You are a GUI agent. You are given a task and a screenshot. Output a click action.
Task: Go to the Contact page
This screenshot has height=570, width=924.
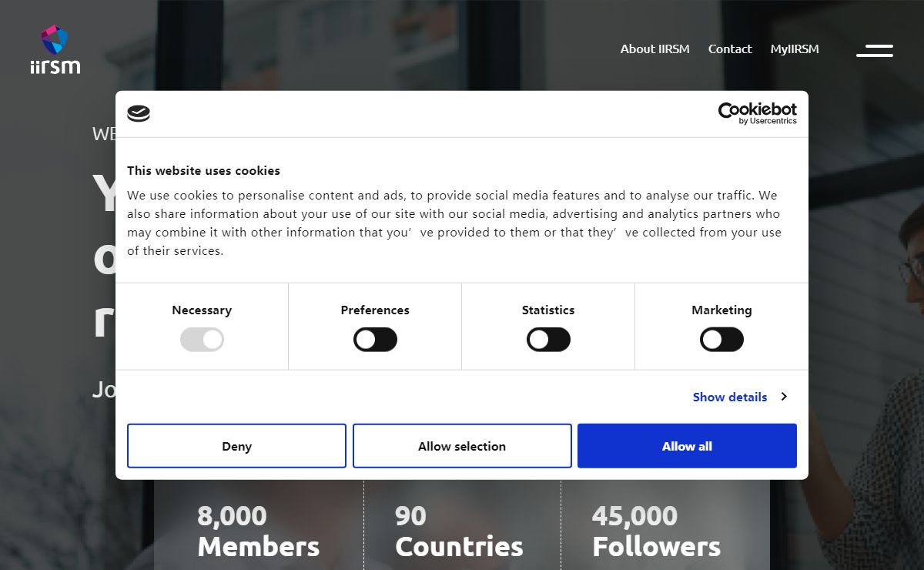click(x=730, y=49)
